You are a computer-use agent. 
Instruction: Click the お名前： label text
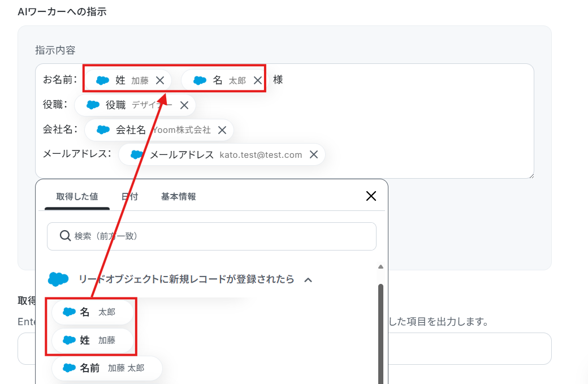(x=60, y=80)
